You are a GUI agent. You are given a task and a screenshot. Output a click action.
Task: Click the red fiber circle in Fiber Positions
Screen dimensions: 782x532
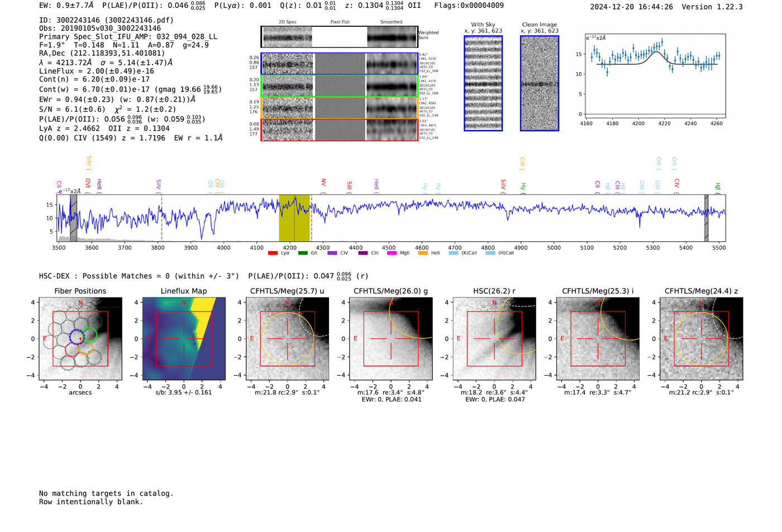[73, 350]
